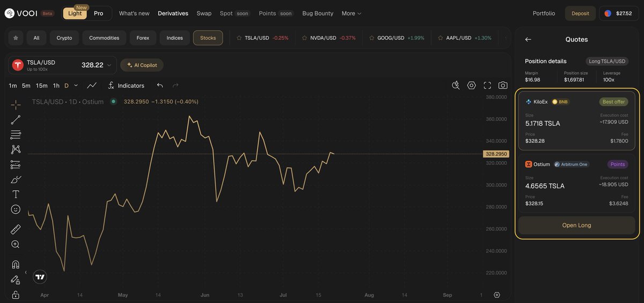Go to the Derivatives section
Screen dimensions: 644x303
coord(173,13)
